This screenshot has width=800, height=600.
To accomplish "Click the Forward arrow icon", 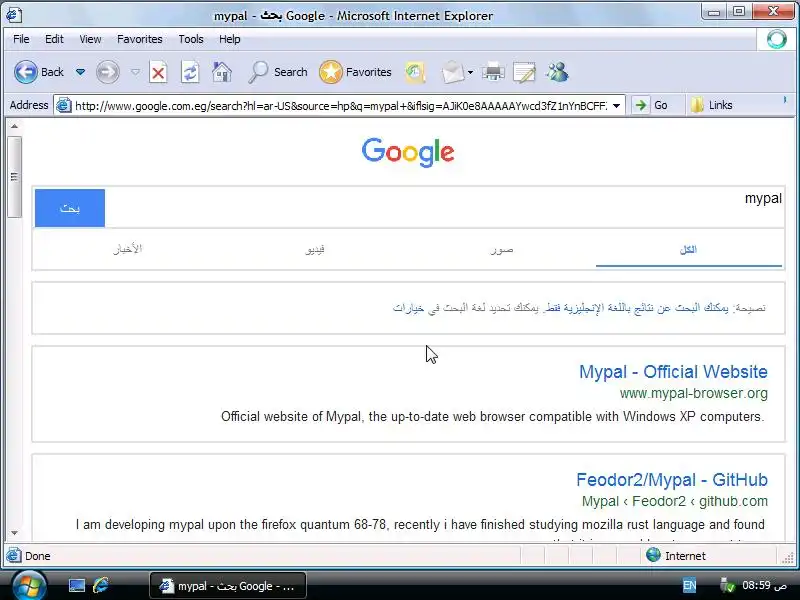I will [108, 72].
